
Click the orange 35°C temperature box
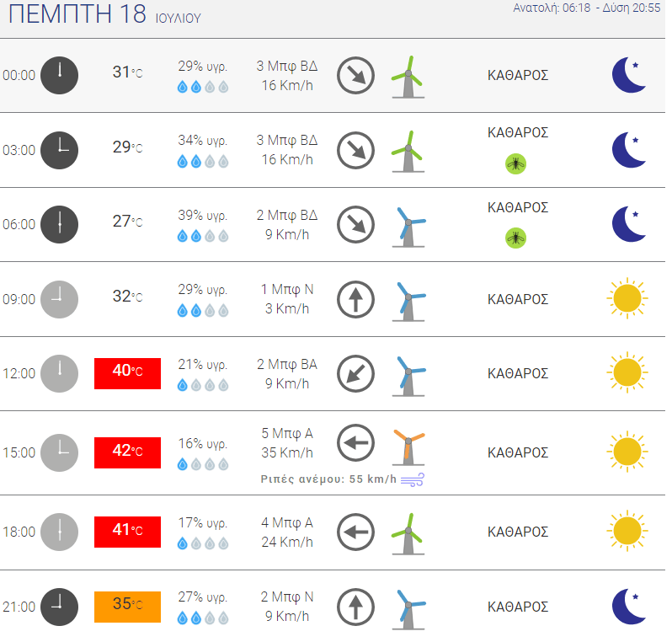[x=127, y=607]
